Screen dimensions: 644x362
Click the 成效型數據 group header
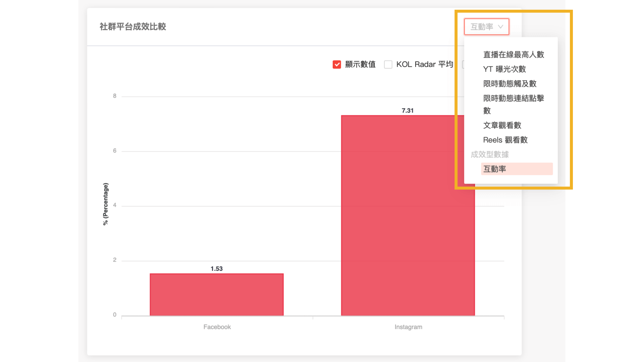pos(489,155)
